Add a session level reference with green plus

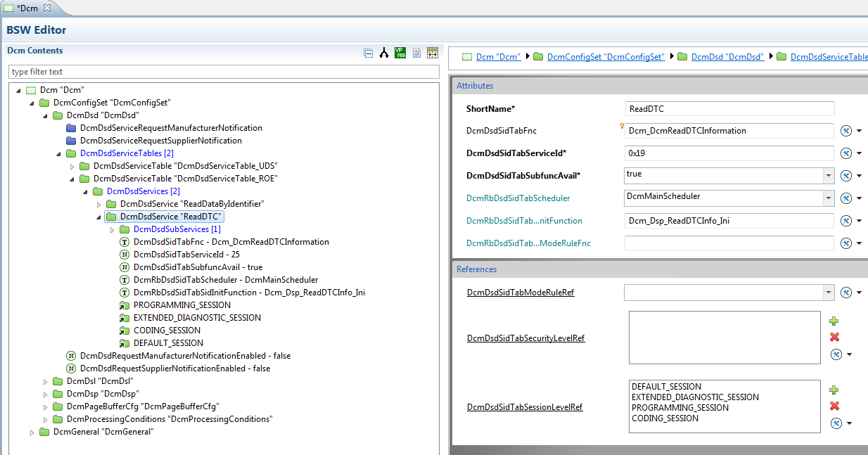point(834,390)
